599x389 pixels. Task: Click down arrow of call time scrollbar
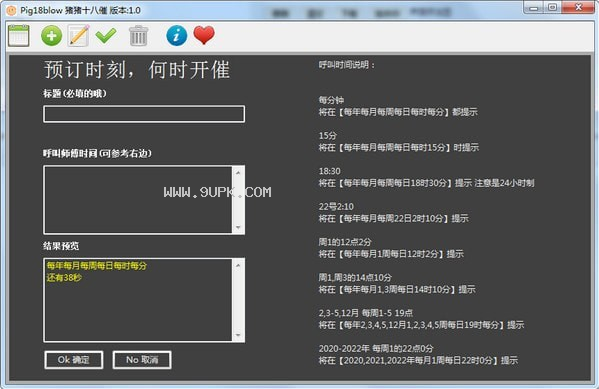coord(238,227)
